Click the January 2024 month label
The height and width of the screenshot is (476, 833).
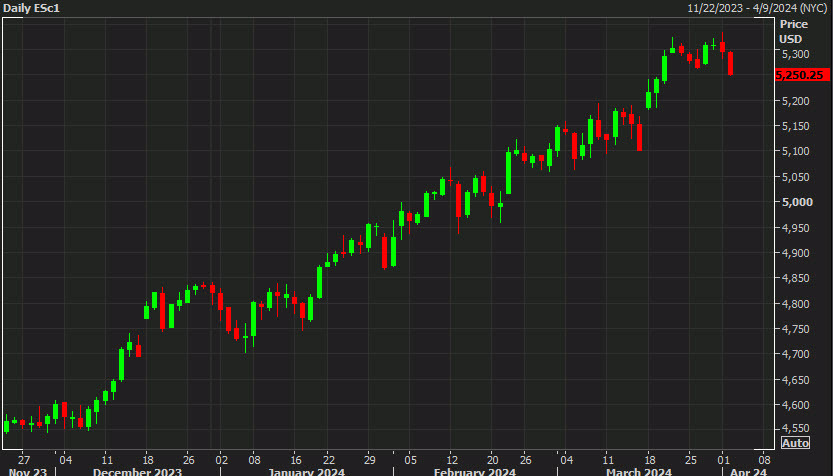[306, 472]
